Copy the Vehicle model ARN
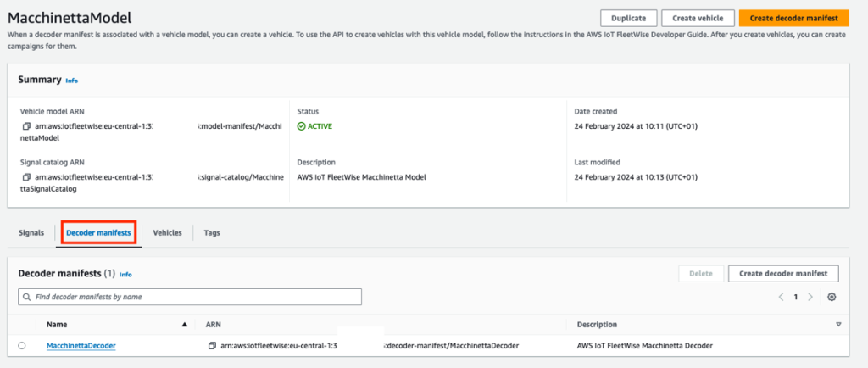The height and width of the screenshot is (368, 868). 27,127
